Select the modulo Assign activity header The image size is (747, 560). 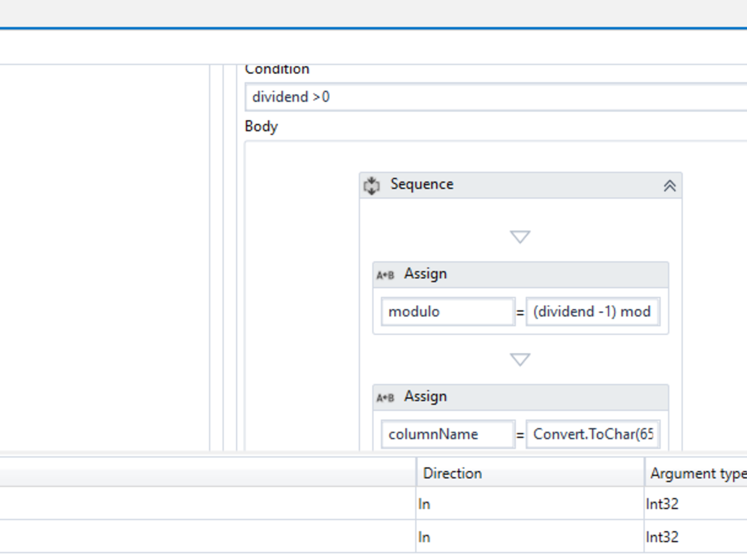click(525, 274)
